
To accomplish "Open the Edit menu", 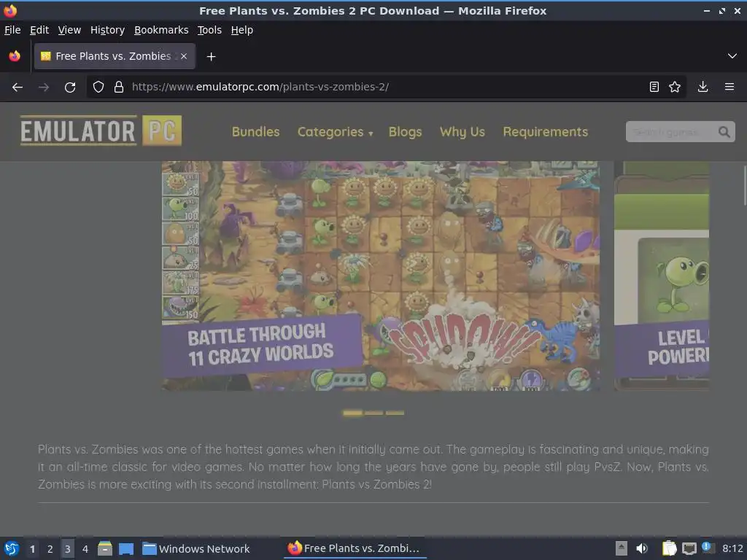I will click(39, 30).
